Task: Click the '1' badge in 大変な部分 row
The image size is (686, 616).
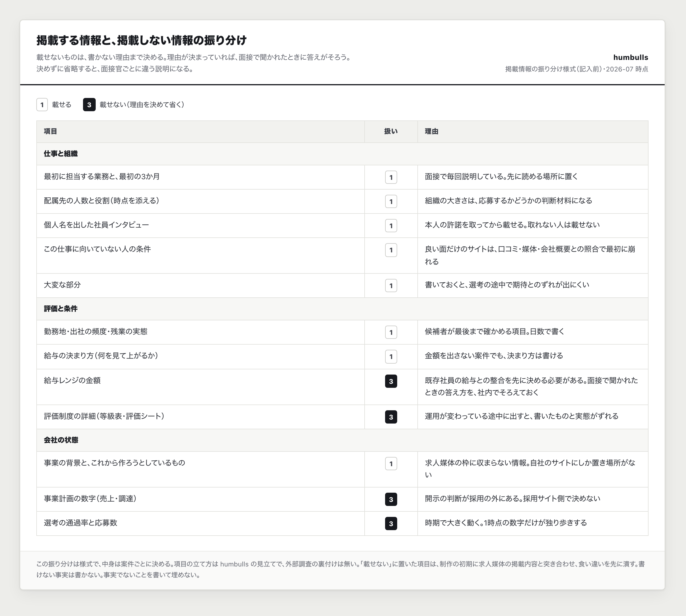Action: pos(391,286)
